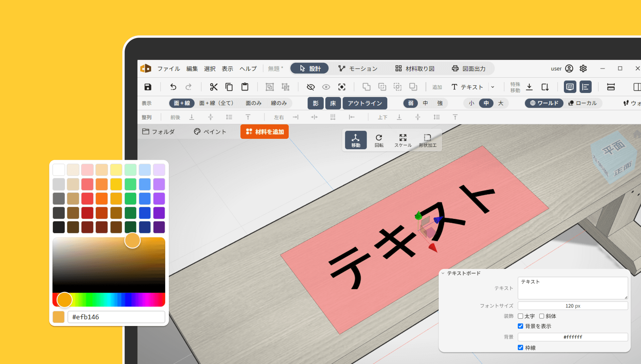641x364 pixels.
Task: Redo the last undone action
Action: 188,87
